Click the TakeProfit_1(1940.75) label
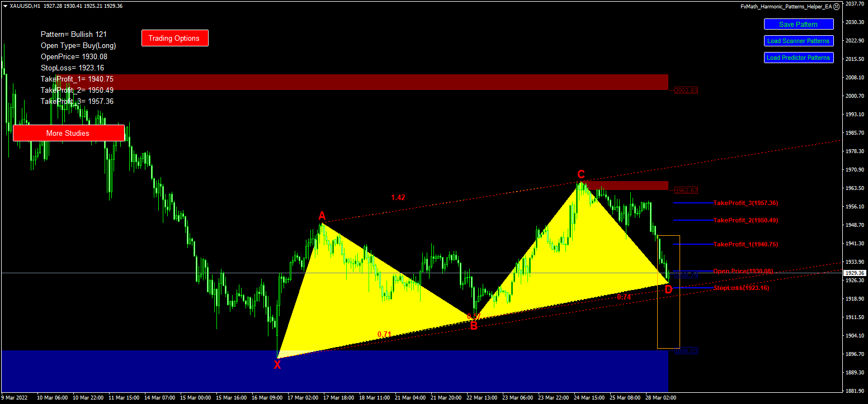 (746, 244)
